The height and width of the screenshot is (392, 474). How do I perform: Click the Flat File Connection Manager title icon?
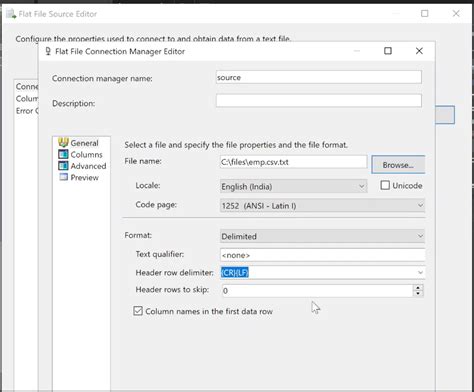pyautogui.click(x=48, y=51)
